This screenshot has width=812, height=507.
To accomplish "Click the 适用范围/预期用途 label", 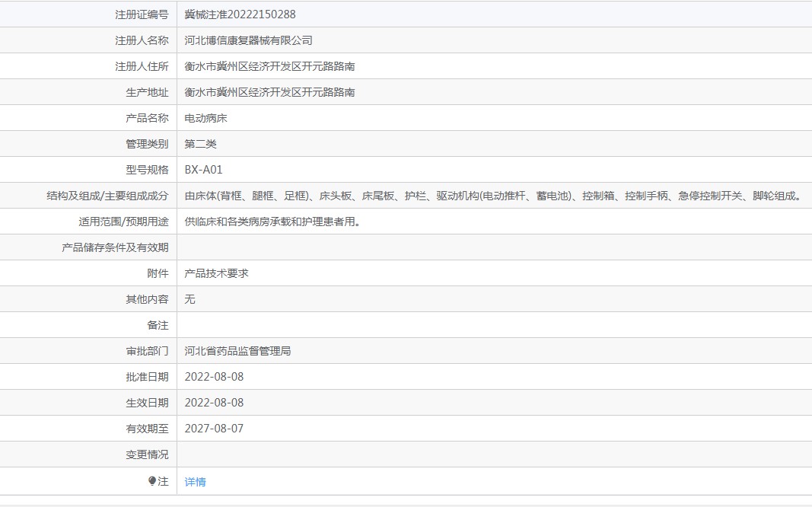I will click(x=124, y=222).
